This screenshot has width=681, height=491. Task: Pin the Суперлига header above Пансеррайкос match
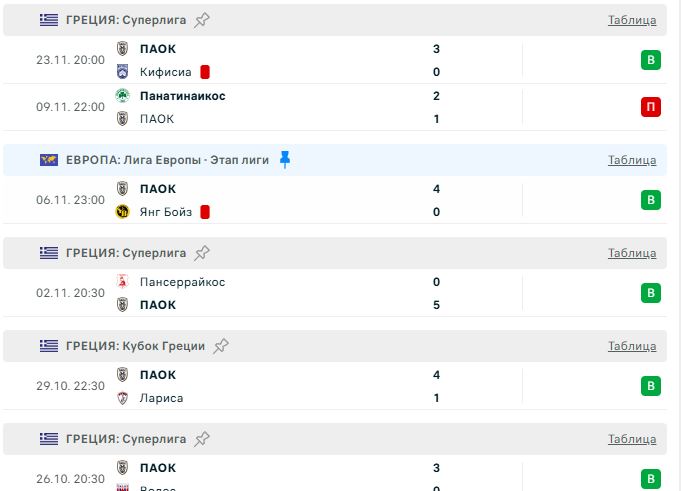[202, 253]
